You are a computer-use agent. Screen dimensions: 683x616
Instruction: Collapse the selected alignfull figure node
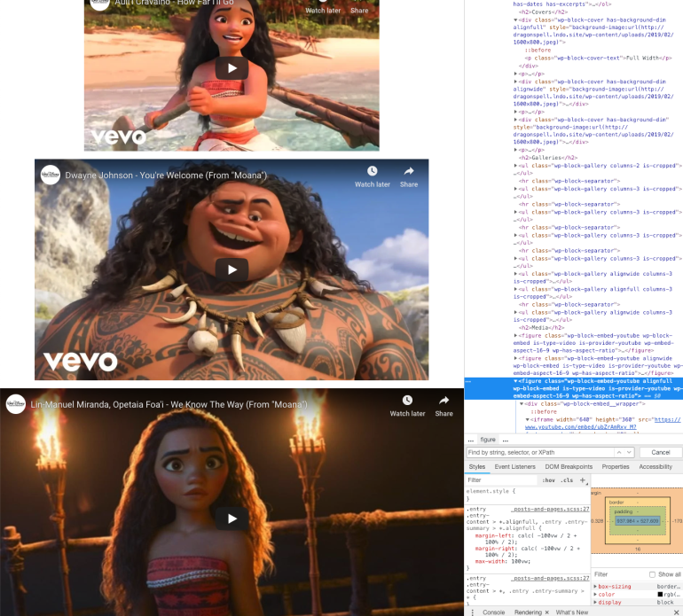(515, 381)
